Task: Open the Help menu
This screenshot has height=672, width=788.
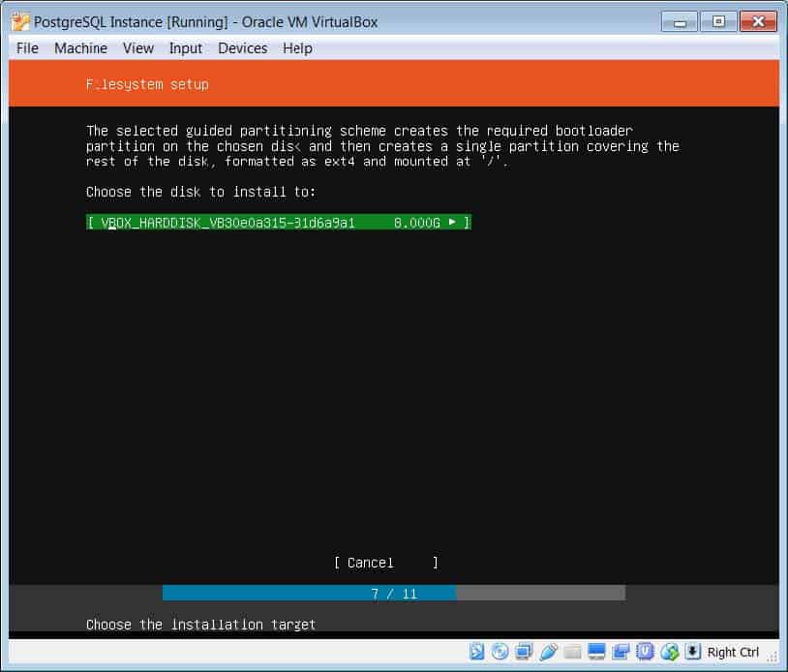Action: click(297, 48)
